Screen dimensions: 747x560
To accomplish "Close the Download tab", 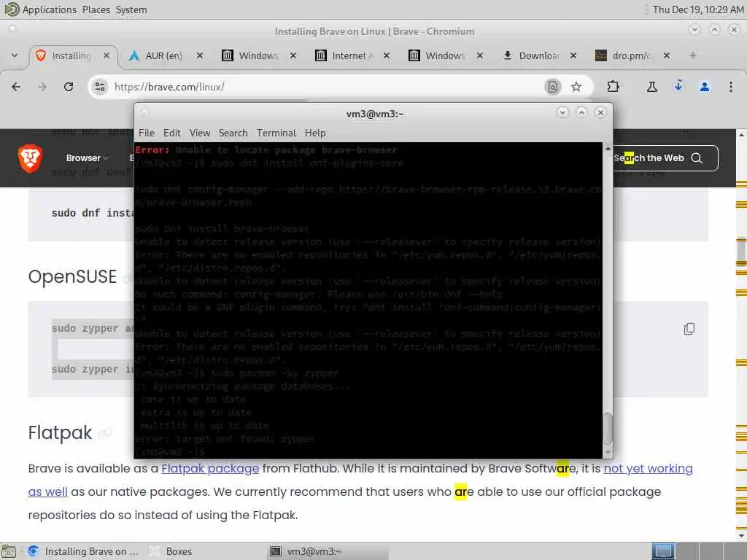I will coord(573,55).
